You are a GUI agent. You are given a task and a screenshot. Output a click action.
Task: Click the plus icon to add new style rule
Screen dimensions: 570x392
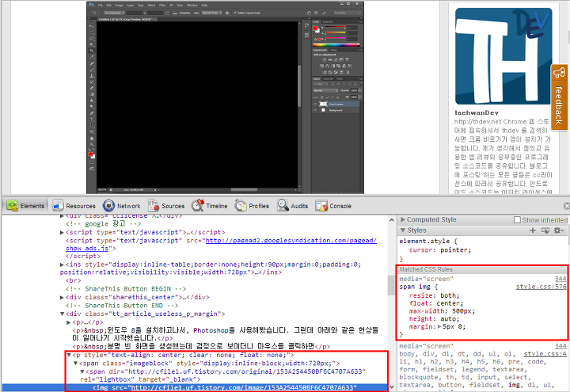[x=533, y=230]
